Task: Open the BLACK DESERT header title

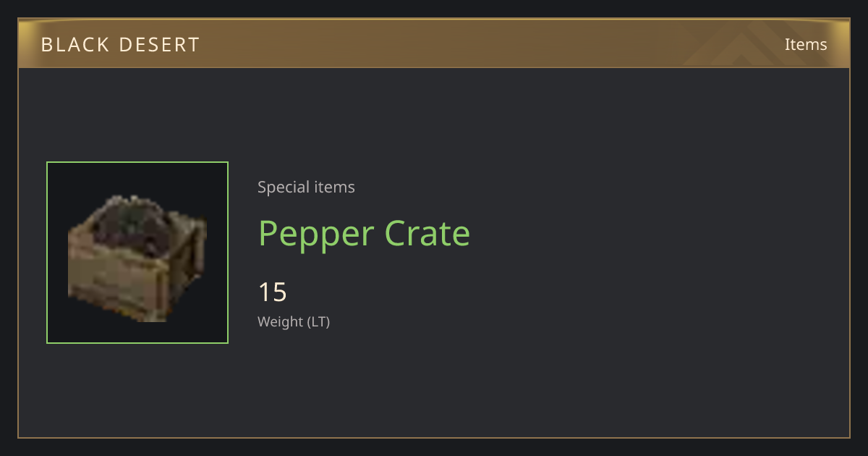Action: pos(120,45)
